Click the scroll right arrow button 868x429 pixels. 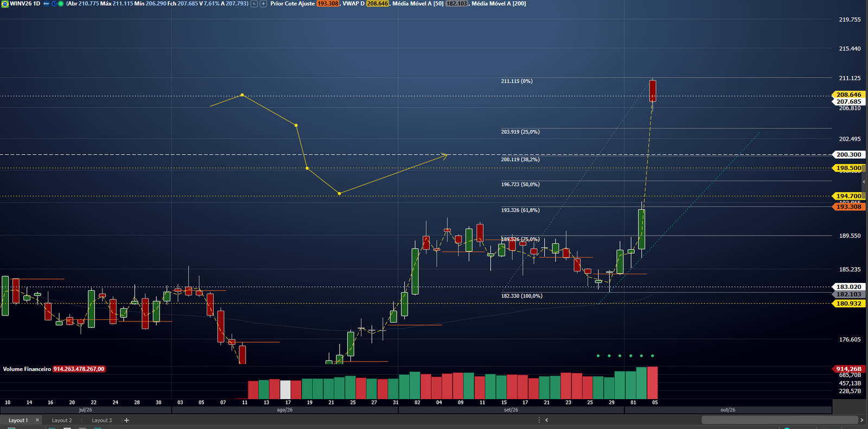point(861,420)
